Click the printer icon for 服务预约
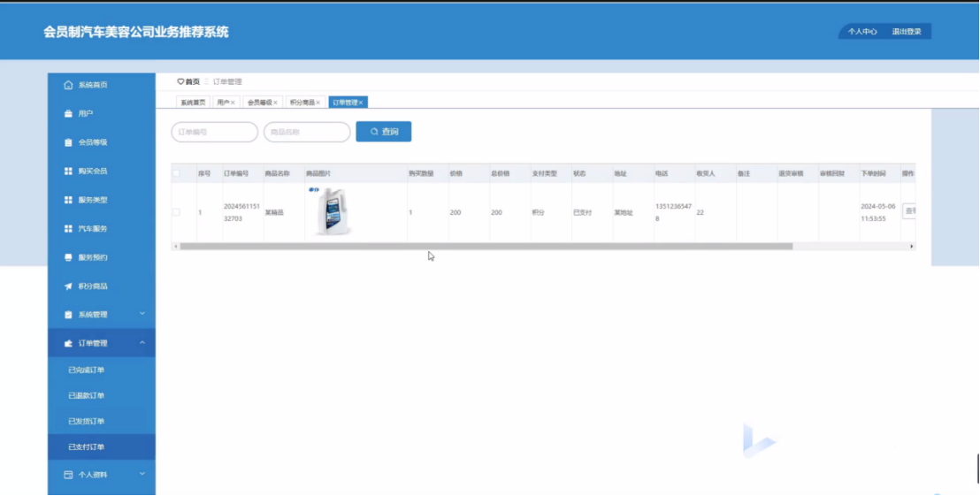This screenshot has width=980, height=496. pos(68,257)
